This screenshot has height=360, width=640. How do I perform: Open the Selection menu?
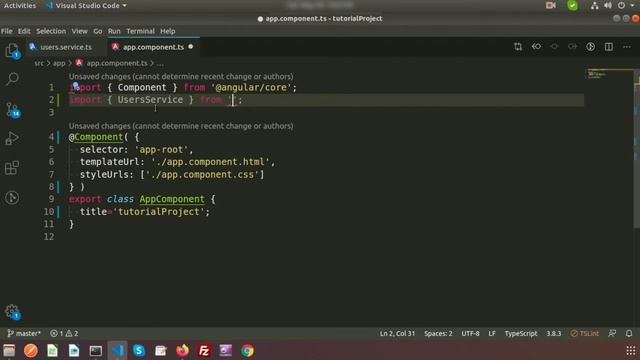click(51, 31)
